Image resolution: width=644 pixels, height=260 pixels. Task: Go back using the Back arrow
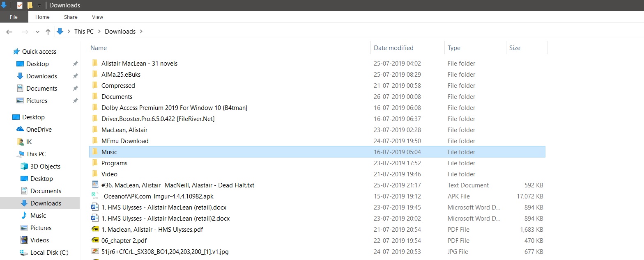pos(9,32)
